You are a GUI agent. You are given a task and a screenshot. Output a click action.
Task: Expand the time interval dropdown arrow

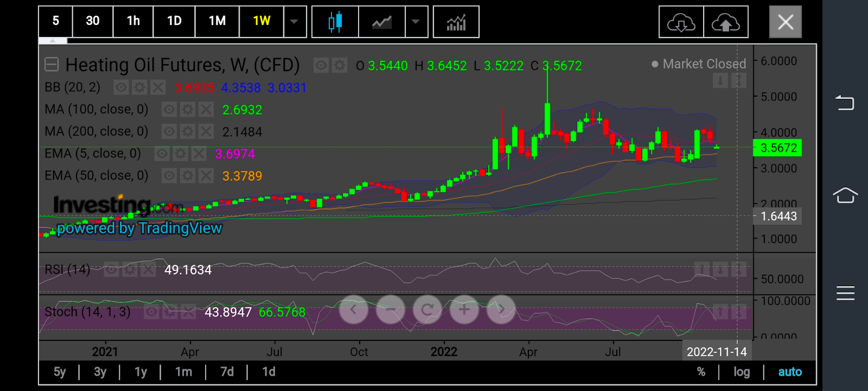coord(295,22)
